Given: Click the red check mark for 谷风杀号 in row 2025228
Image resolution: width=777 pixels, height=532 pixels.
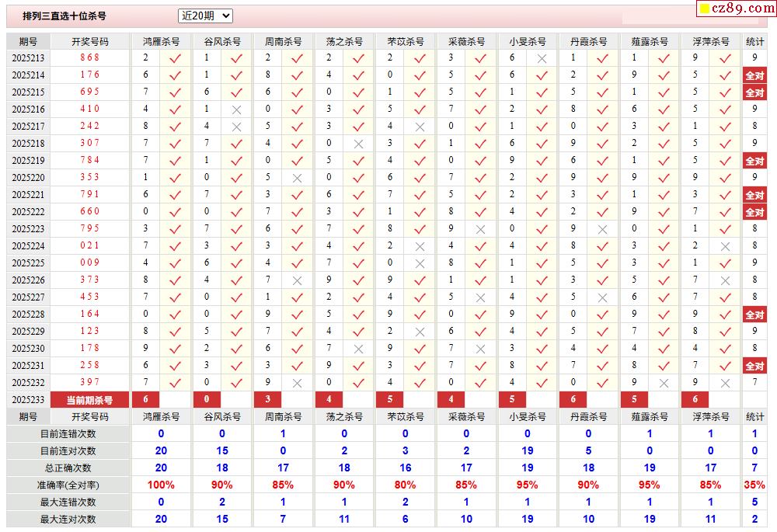Looking at the screenshot, I should click(236, 315).
